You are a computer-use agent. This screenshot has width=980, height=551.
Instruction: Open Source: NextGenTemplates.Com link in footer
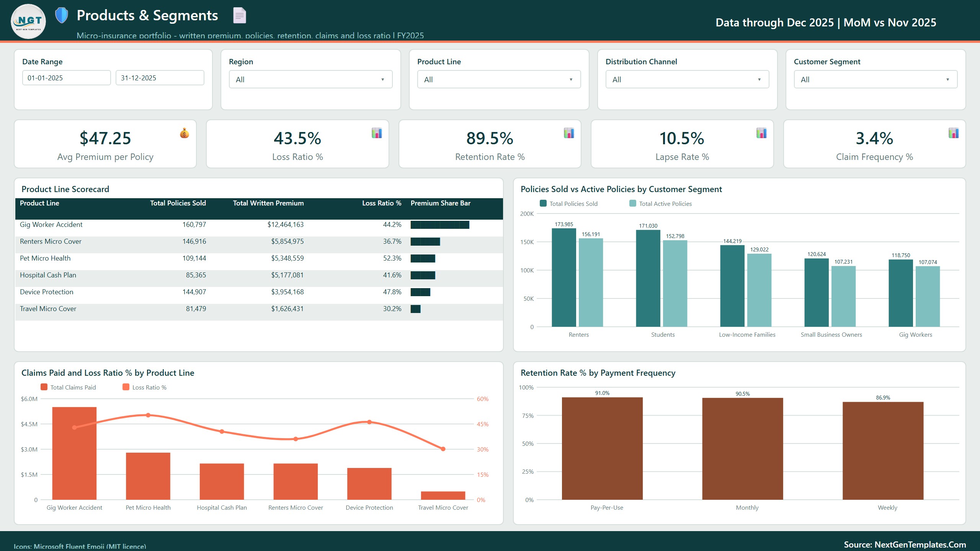(x=905, y=544)
